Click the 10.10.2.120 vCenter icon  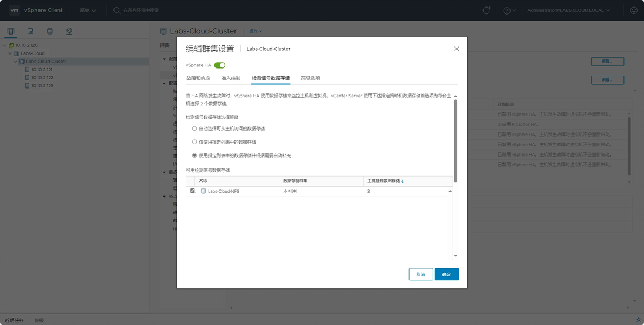coord(11,45)
